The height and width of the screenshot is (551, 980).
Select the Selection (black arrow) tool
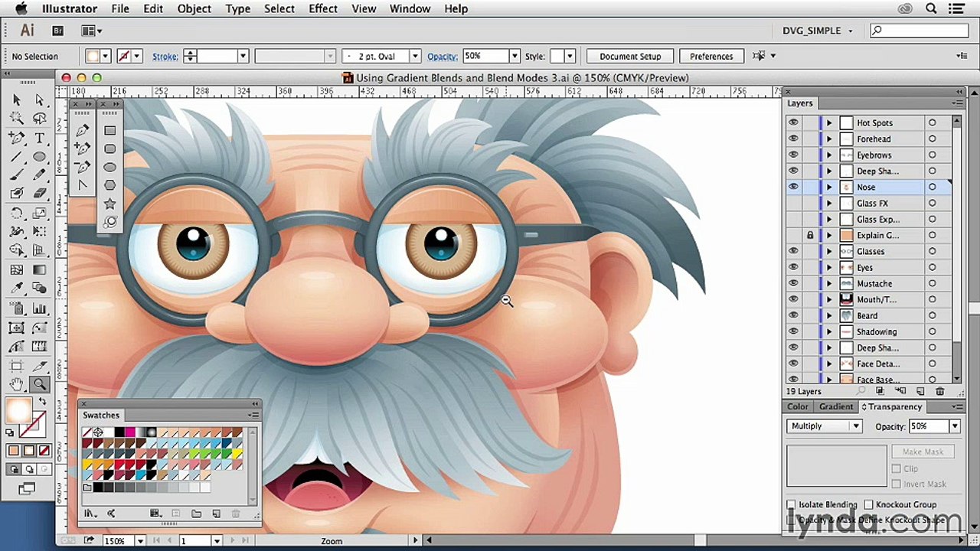(x=17, y=99)
